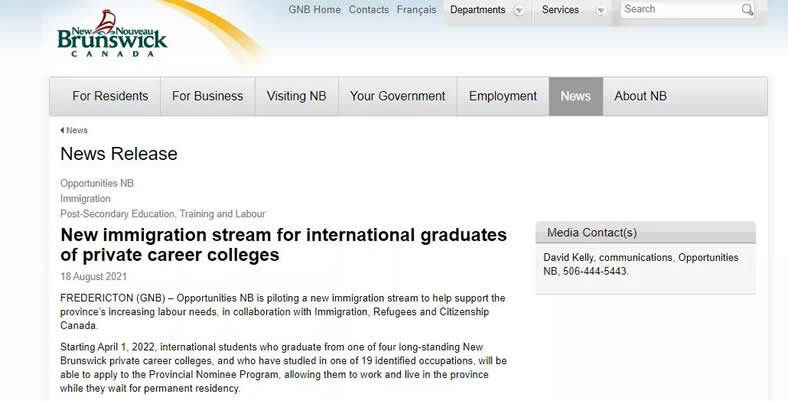788x401 pixels.
Task: Open the GNB Home link
Action: tap(315, 10)
